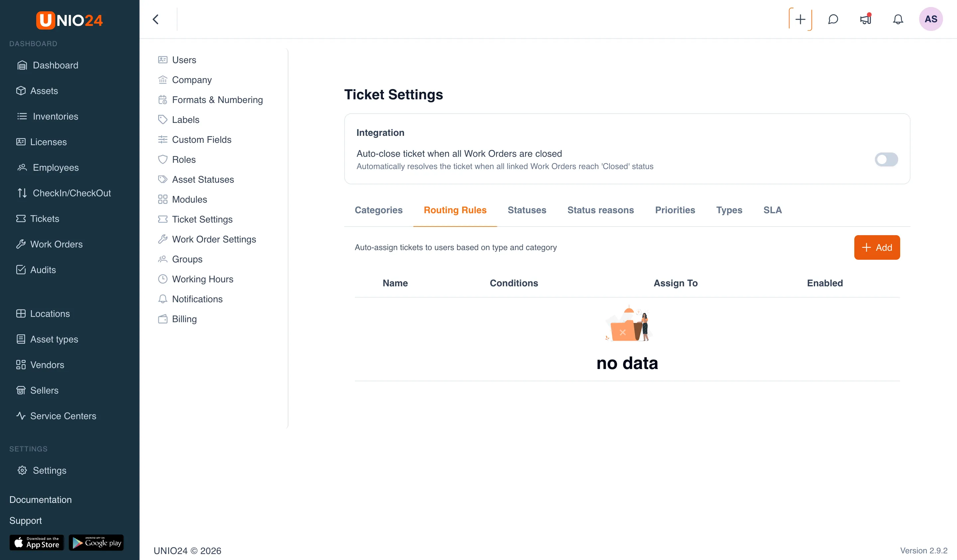Click the Inventories list icon
The width and height of the screenshot is (957, 560).
(x=22, y=116)
